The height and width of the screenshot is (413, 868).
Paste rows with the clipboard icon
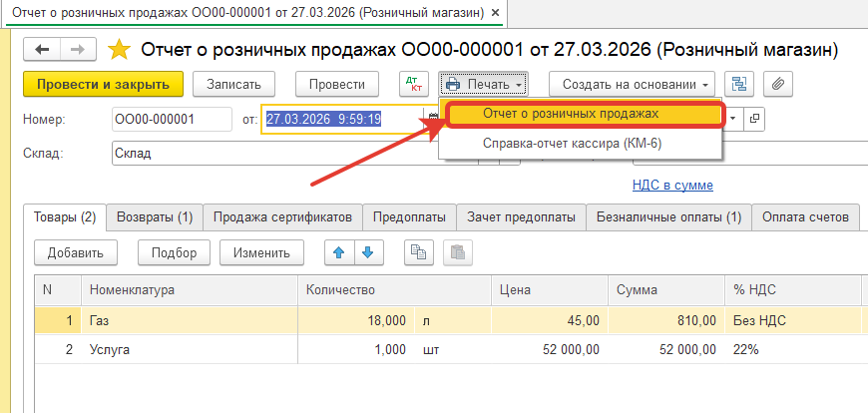(x=458, y=253)
